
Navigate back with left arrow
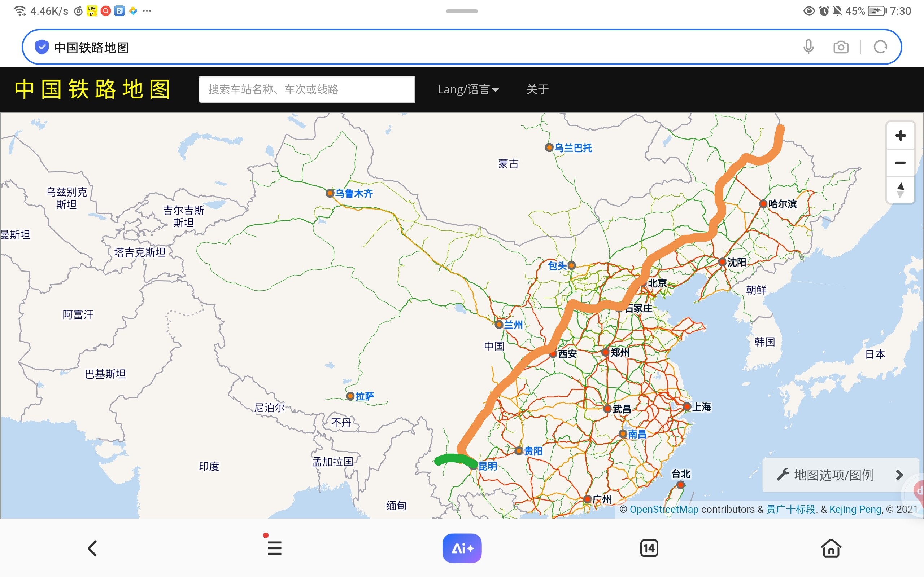point(92,548)
